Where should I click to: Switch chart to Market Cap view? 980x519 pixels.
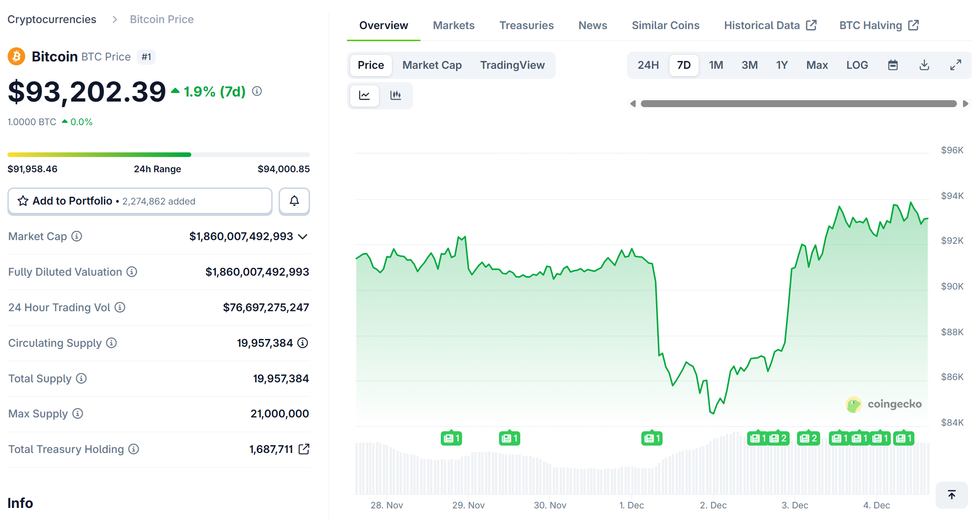click(x=432, y=65)
